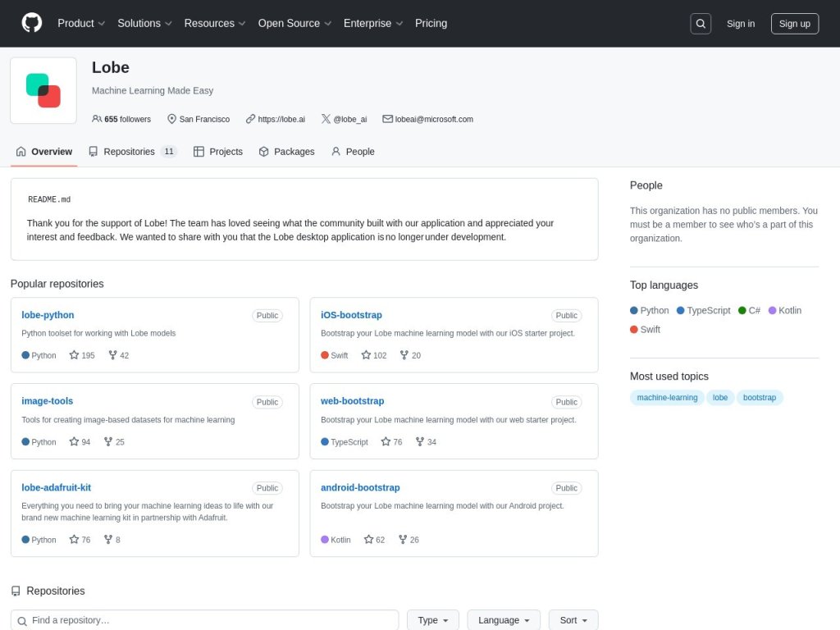Go to the Pricing page
Viewport: 840px width, 630px height.
pos(431,24)
